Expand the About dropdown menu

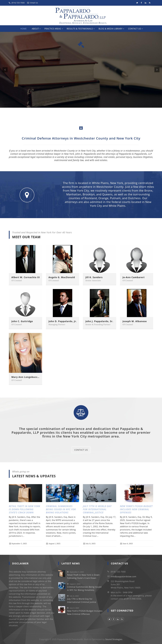(36, 29)
